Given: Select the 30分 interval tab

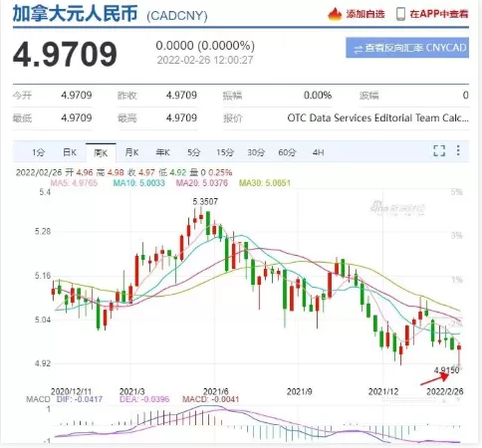Looking at the screenshot, I should (256, 152).
